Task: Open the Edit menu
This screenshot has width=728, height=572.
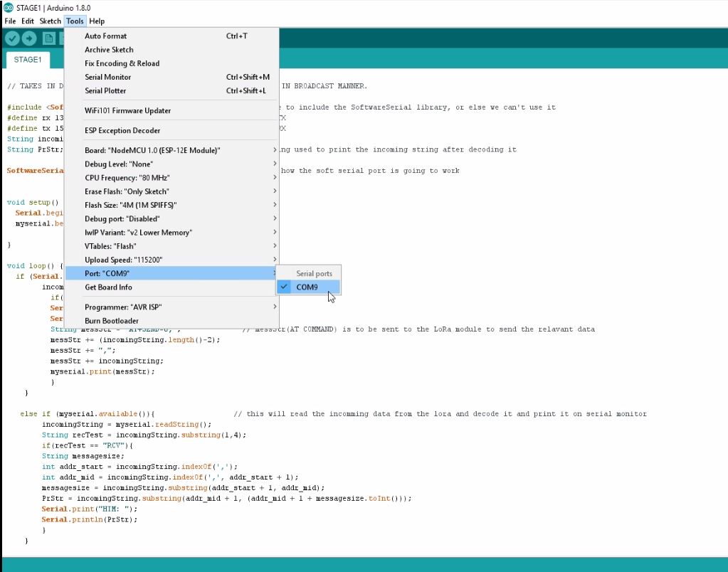Action: click(27, 21)
